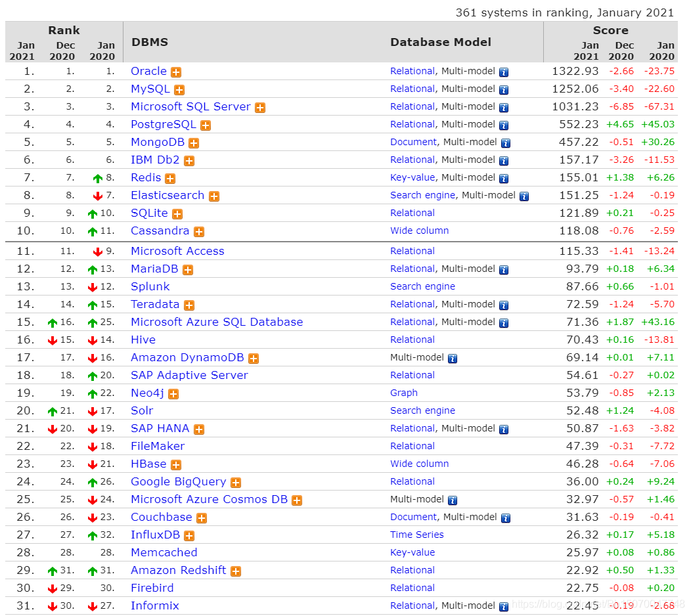Click the plus icon next to InfluxDB
Screen dimensions: 691x616
(189, 536)
